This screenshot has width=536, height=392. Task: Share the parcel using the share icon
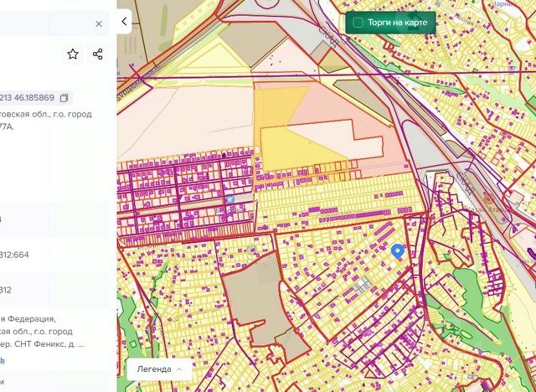pos(98,54)
